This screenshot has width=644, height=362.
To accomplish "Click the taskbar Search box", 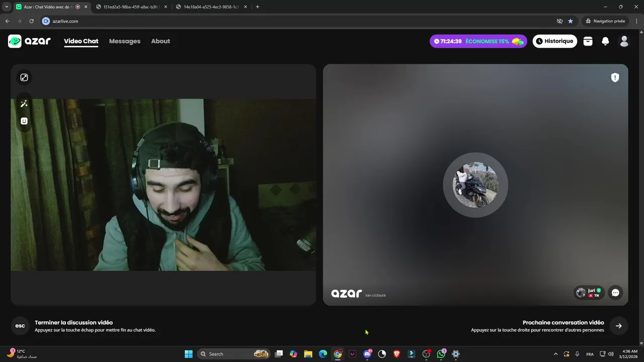I will [234, 354].
